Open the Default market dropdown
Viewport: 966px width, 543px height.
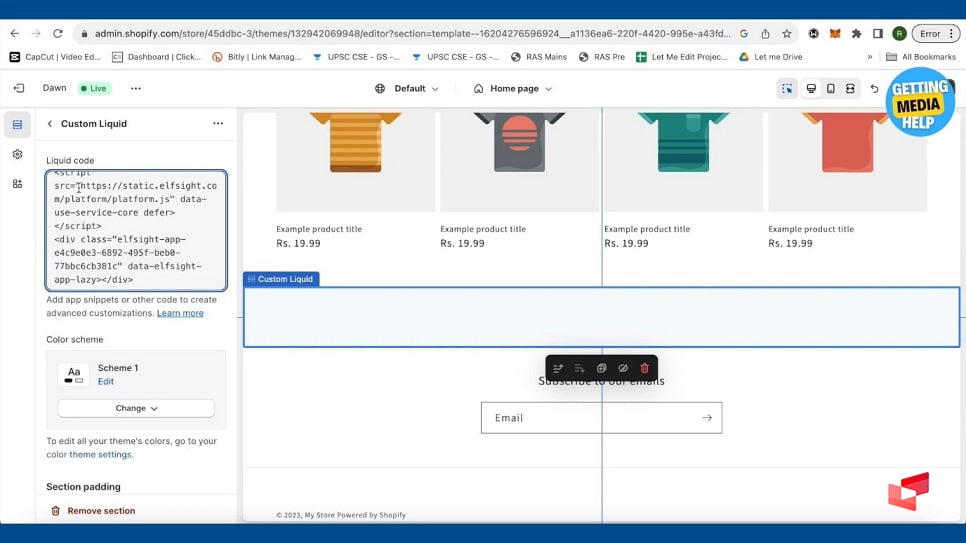click(x=407, y=89)
